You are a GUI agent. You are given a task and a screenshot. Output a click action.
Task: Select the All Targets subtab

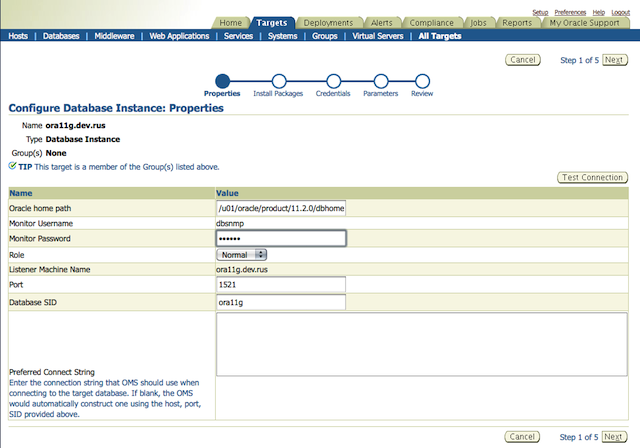(x=440, y=36)
